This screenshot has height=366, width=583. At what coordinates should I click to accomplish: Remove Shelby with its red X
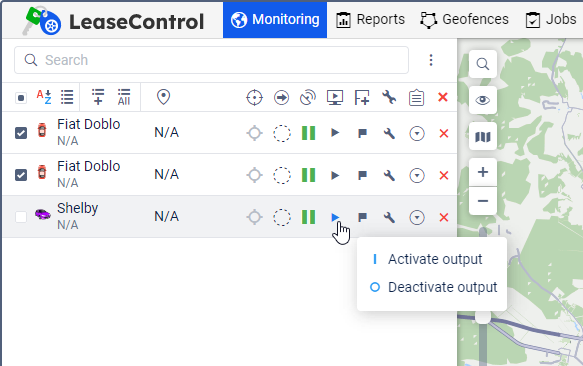pyautogui.click(x=444, y=217)
